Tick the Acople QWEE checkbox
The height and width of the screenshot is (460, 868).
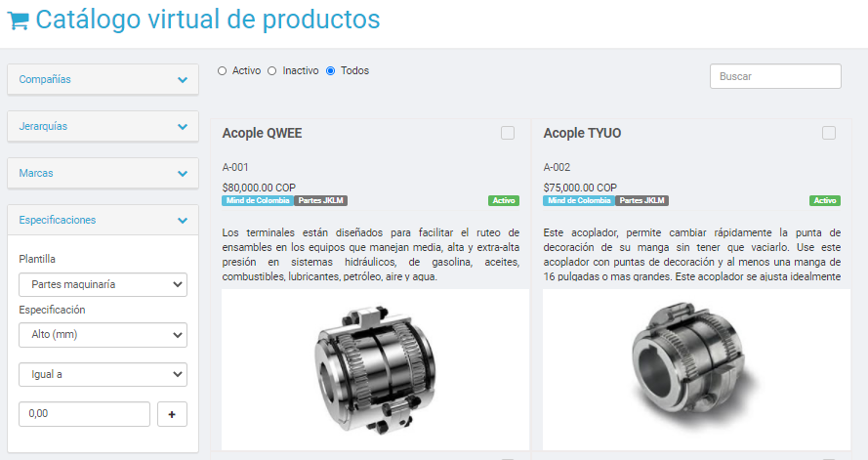click(508, 133)
